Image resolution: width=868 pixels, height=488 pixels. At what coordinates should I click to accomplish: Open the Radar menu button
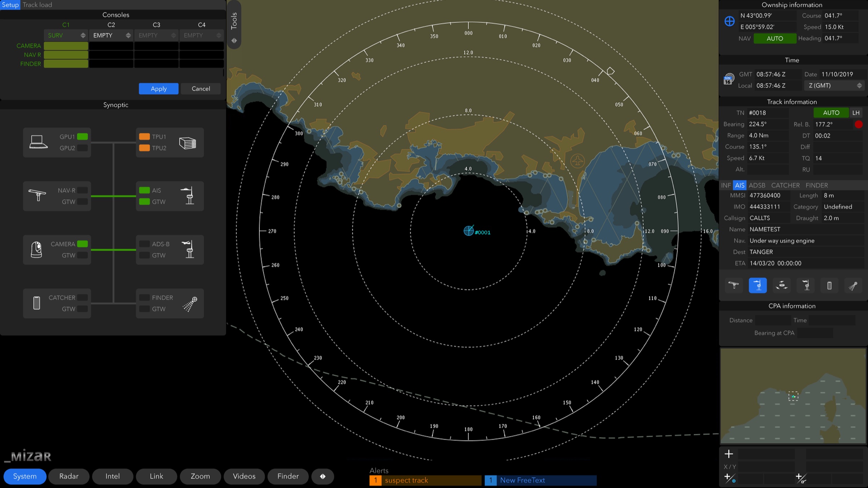tap(69, 476)
